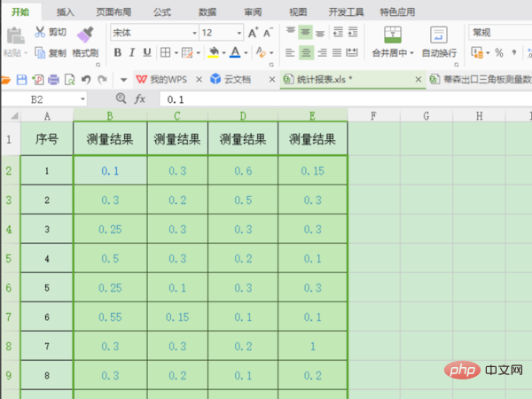Click the zoom icon beside fx

tap(121, 98)
